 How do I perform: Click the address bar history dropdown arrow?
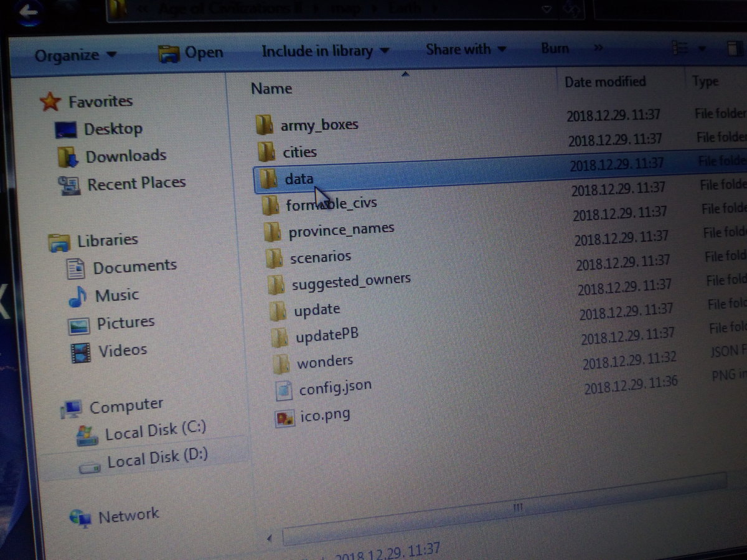(547, 9)
